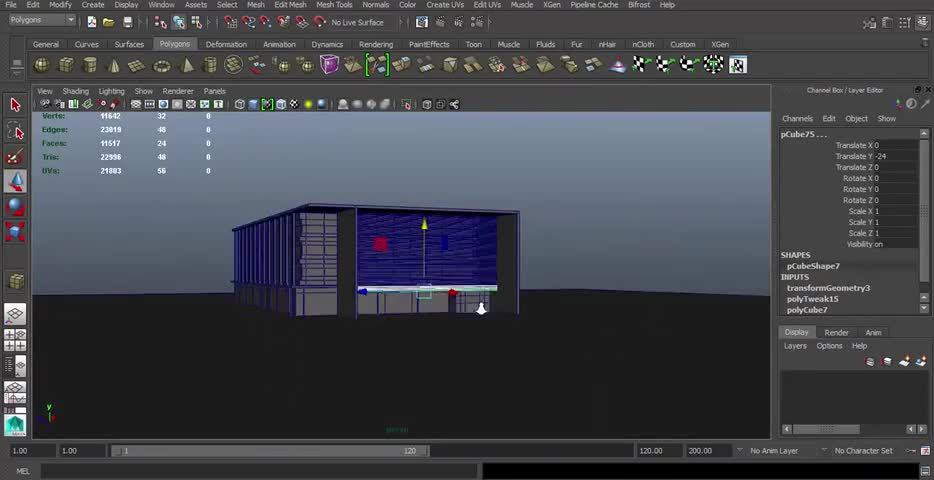Click the No Live Surface field
934x480 pixels.
(362, 23)
